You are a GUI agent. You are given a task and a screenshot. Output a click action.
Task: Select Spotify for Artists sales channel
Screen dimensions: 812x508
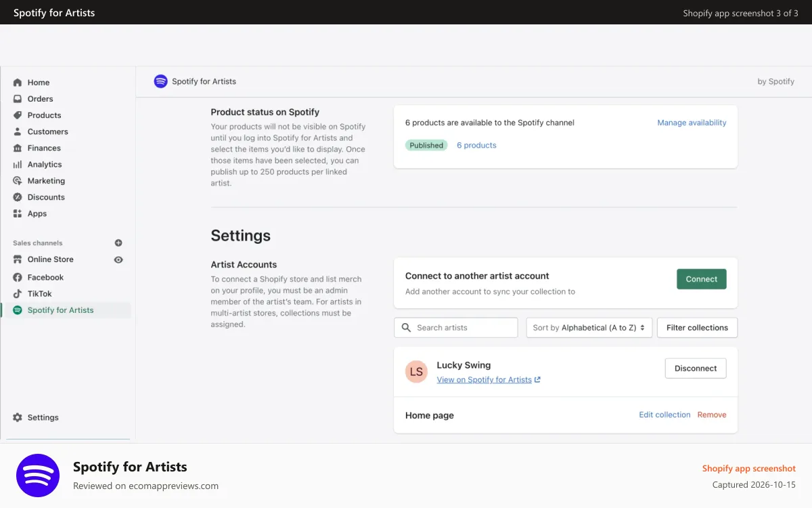tap(66, 310)
